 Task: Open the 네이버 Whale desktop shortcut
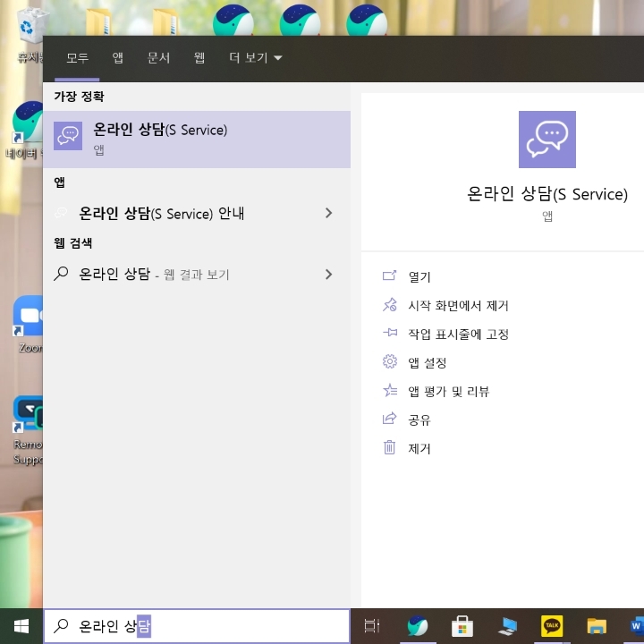click(25, 131)
